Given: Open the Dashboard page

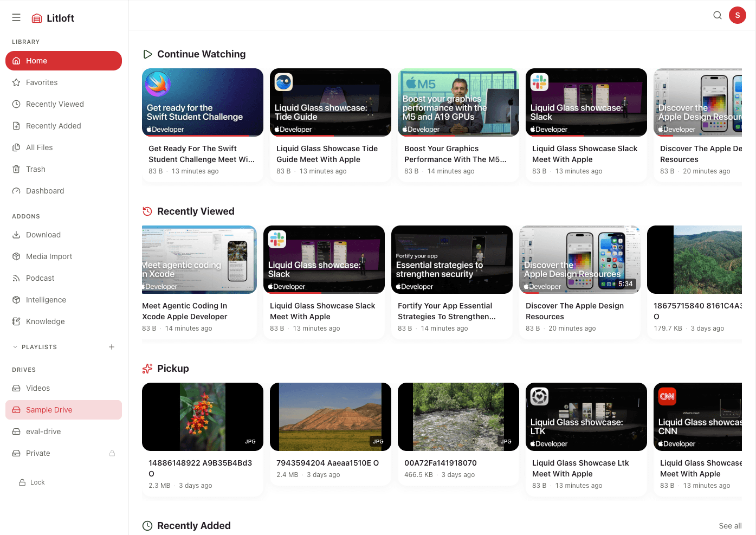Looking at the screenshot, I should point(63,191).
